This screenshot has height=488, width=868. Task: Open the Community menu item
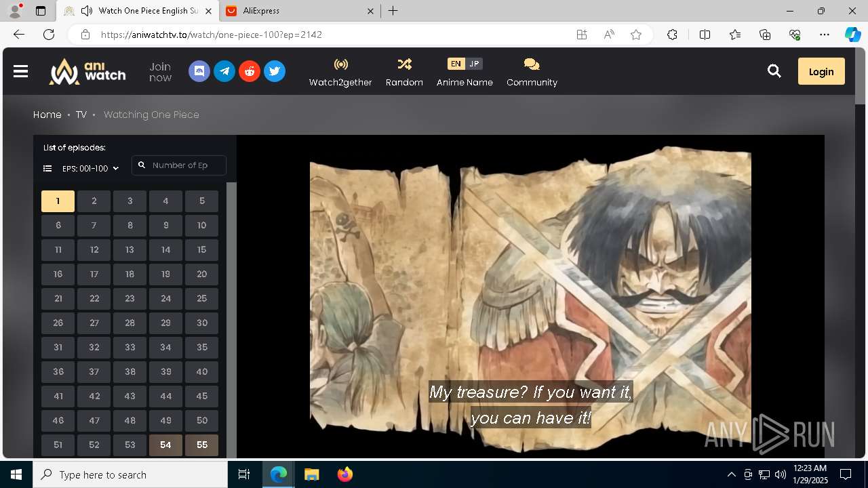[x=532, y=72]
